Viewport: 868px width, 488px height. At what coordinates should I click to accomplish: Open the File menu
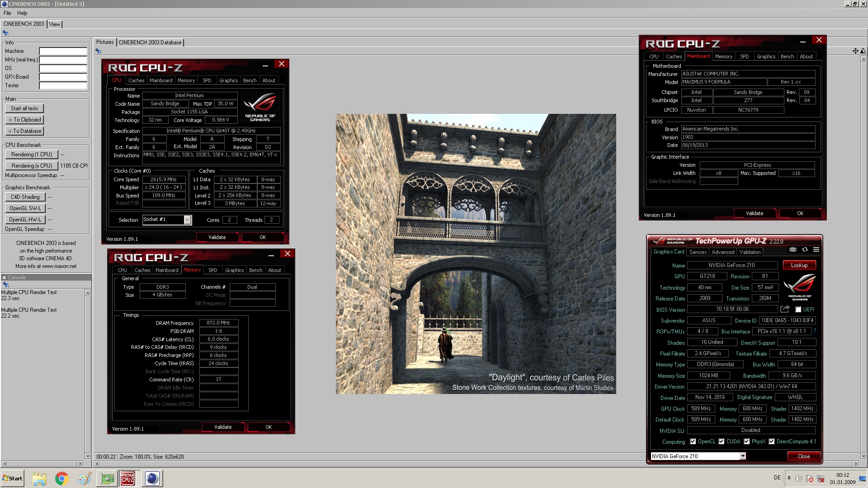point(7,13)
